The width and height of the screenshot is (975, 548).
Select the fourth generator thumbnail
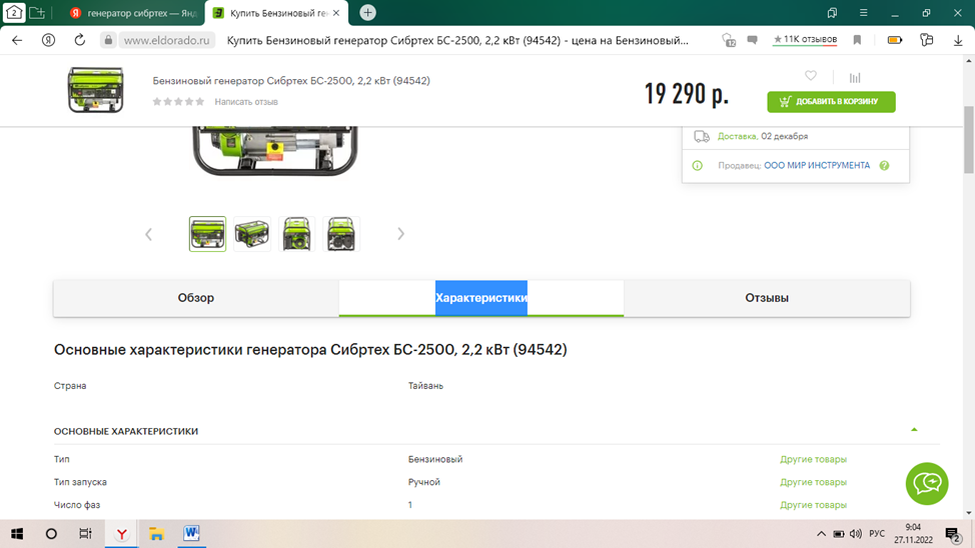click(x=341, y=234)
